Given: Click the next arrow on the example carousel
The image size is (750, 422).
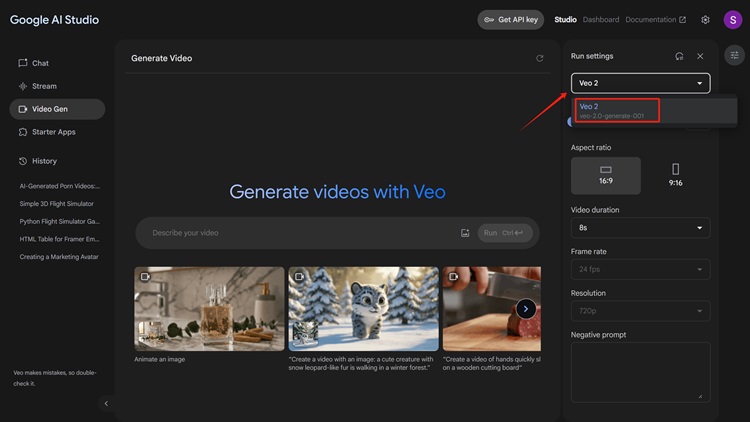Looking at the screenshot, I should click(526, 309).
